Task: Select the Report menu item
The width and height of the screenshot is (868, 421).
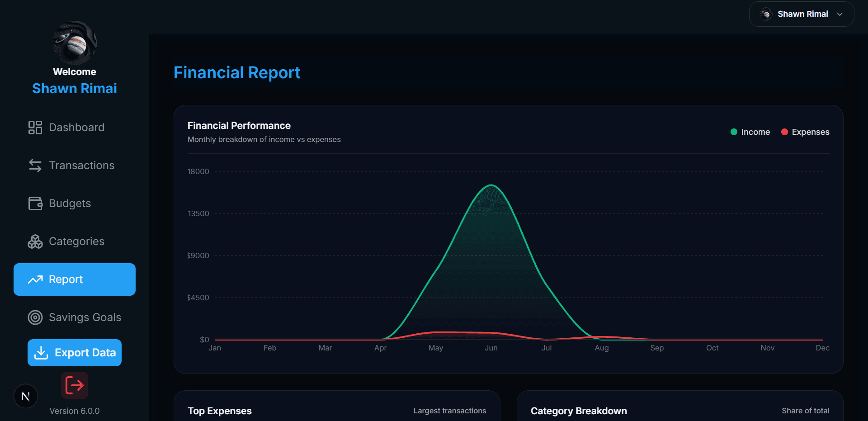Action: [x=75, y=279]
